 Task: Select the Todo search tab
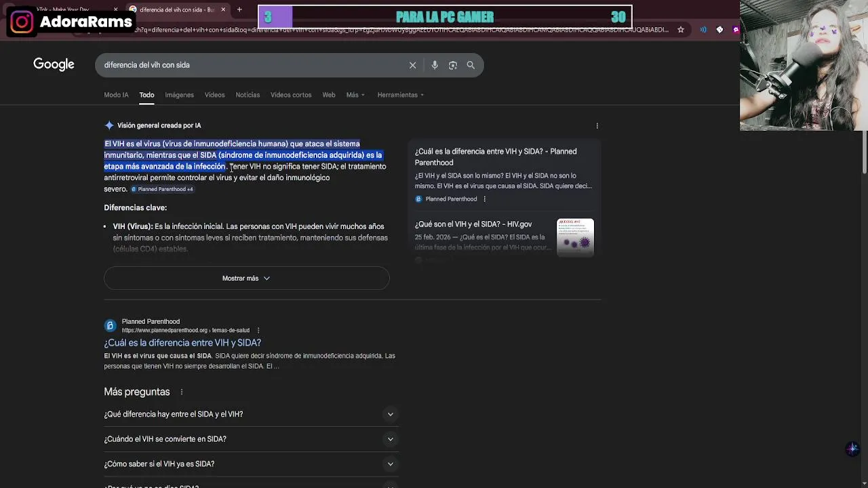tap(146, 95)
